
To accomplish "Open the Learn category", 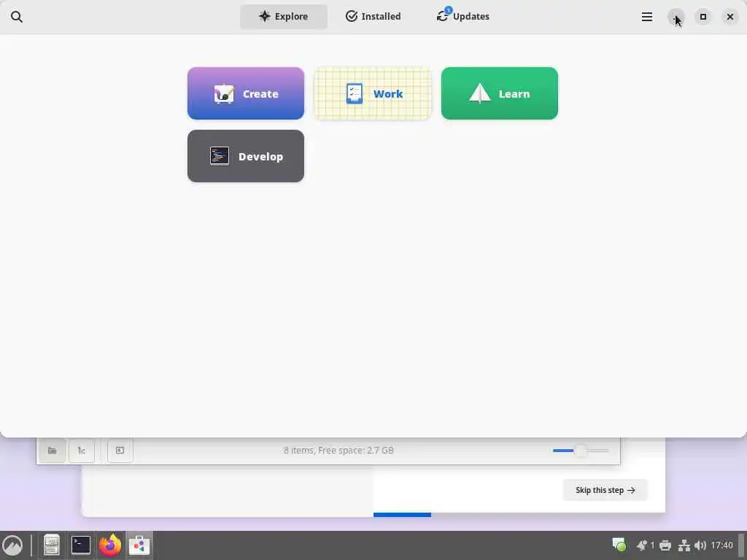I will point(499,93).
